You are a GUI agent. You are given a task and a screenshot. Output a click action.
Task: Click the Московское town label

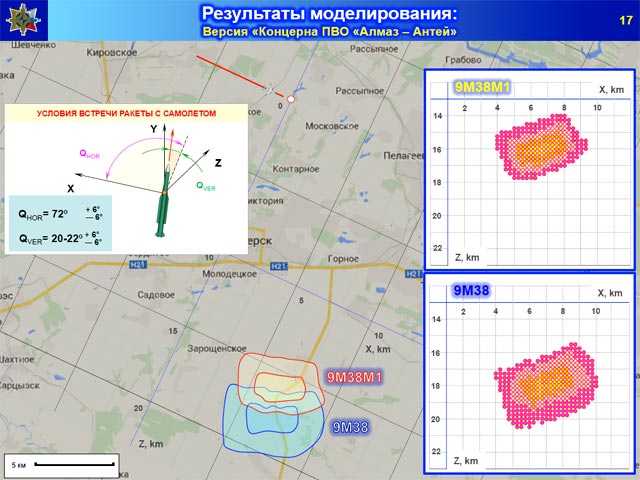point(330,127)
